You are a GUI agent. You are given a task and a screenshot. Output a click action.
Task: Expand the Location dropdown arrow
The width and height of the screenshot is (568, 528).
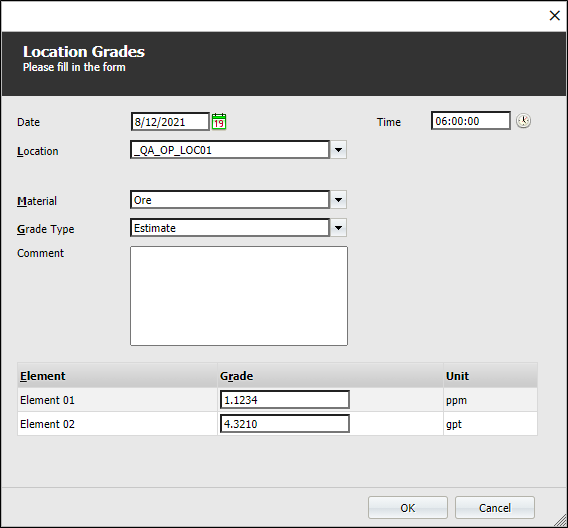point(338,150)
